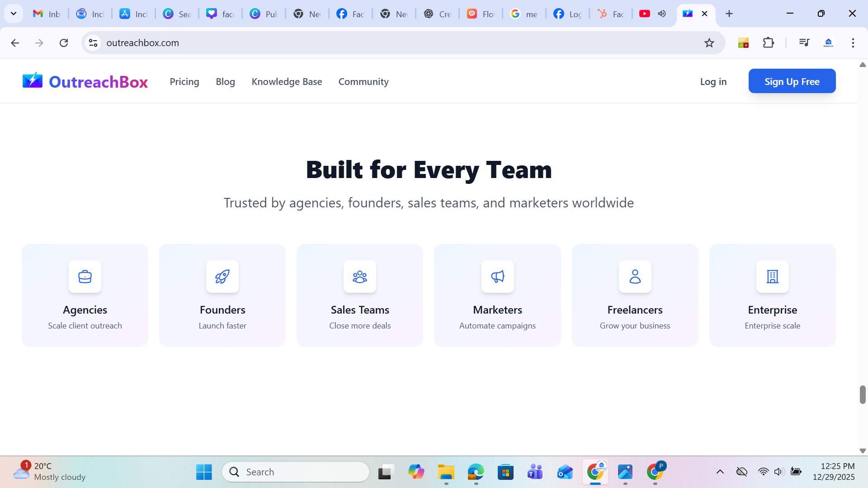The width and height of the screenshot is (868, 488).
Task: Click the Freelancers person icon
Action: coord(635,277)
